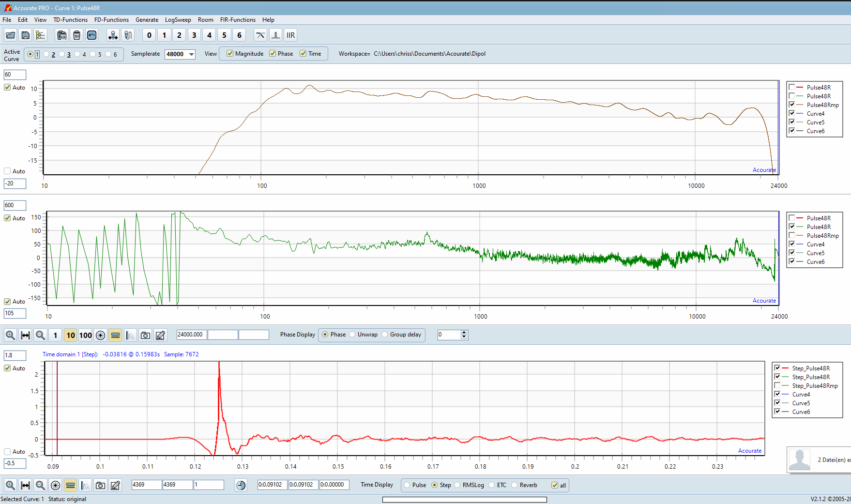
Task: Capture phase plot with camera icon
Action: (x=145, y=335)
